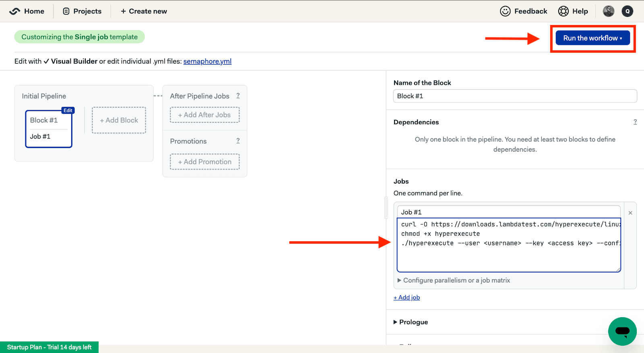This screenshot has height=353, width=644.
Task: Expand the Prologue section
Action: click(411, 322)
